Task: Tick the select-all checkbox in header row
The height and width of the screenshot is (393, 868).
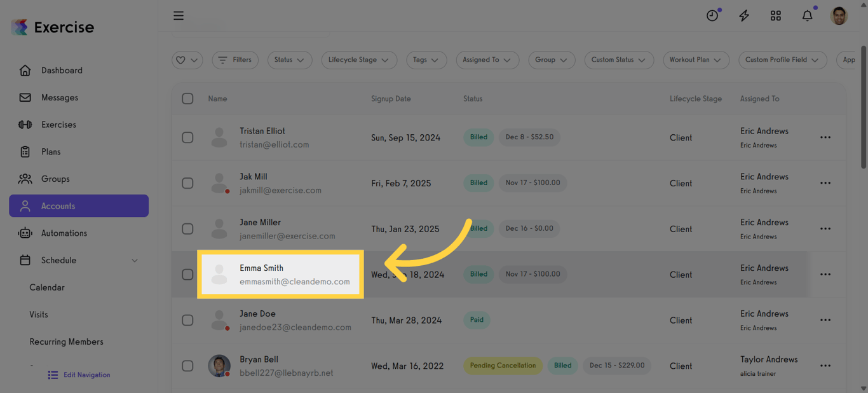Action: (x=187, y=99)
